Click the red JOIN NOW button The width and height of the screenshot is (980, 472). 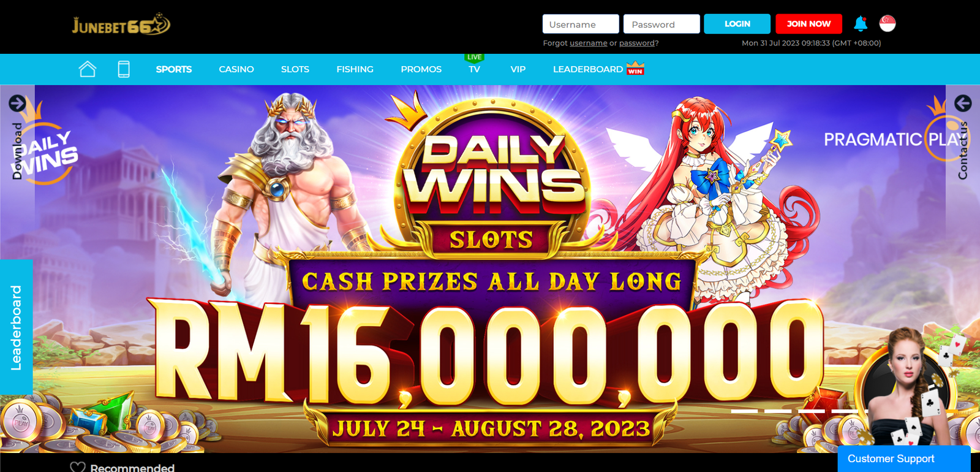tap(809, 24)
